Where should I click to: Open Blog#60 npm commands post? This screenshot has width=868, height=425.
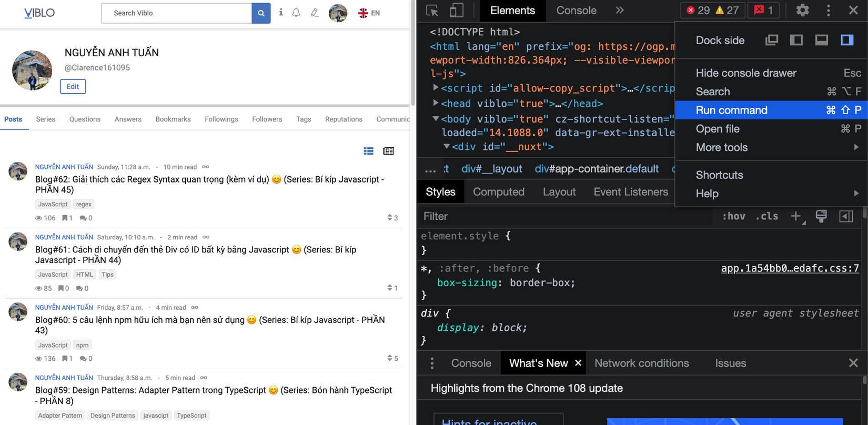click(x=210, y=325)
